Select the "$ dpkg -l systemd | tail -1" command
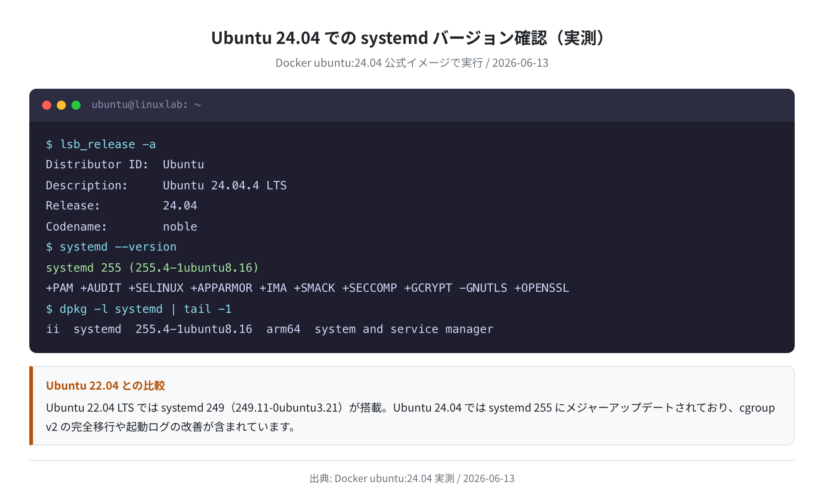 pos(139,309)
